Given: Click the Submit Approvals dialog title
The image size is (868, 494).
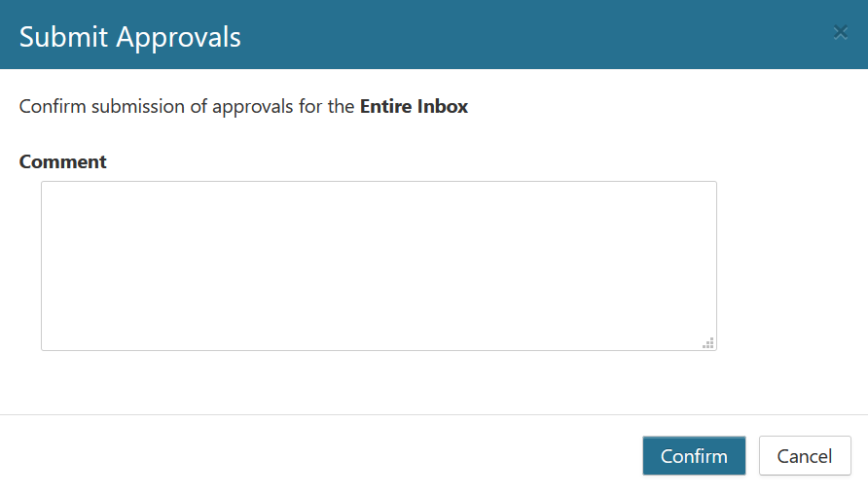Looking at the screenshot, I should click(x=130, y=37).
